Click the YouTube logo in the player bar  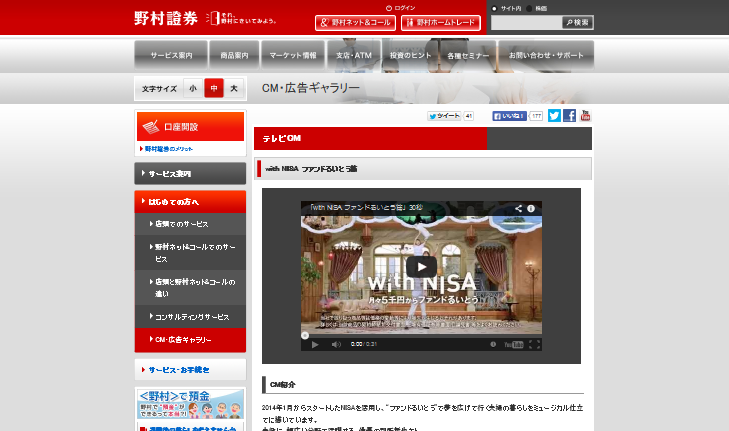[x=514, y=345]
